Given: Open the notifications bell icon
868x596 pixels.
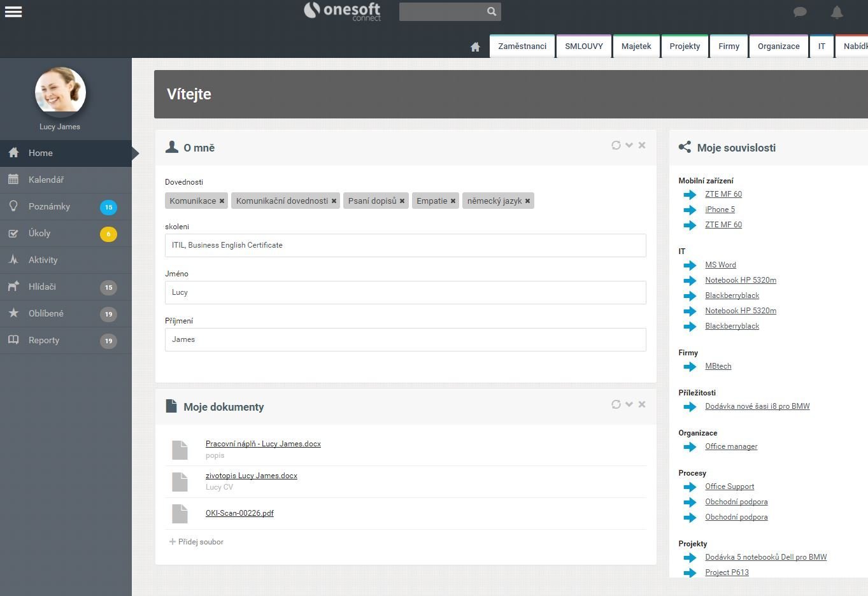Looking at the screenshot, I should [x=837, y=11].
